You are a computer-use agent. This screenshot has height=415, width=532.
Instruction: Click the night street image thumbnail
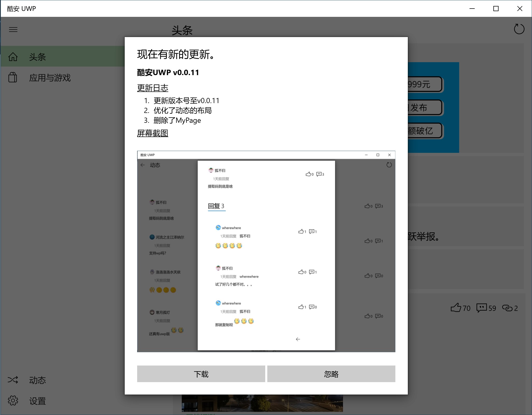(x=262, y=403)
